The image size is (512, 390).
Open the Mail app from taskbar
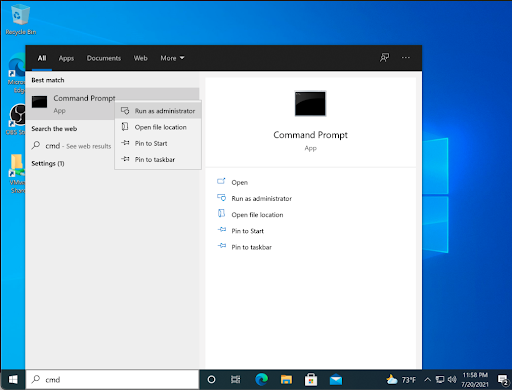336,379
